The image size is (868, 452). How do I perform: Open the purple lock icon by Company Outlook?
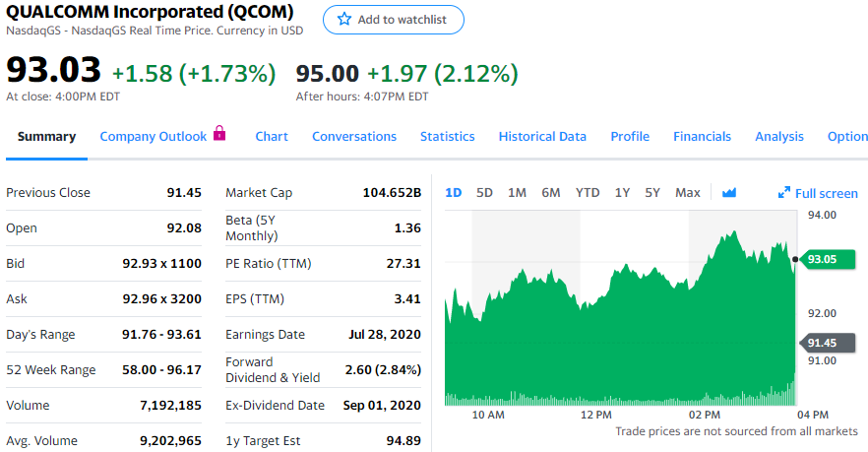pos(219,133)
